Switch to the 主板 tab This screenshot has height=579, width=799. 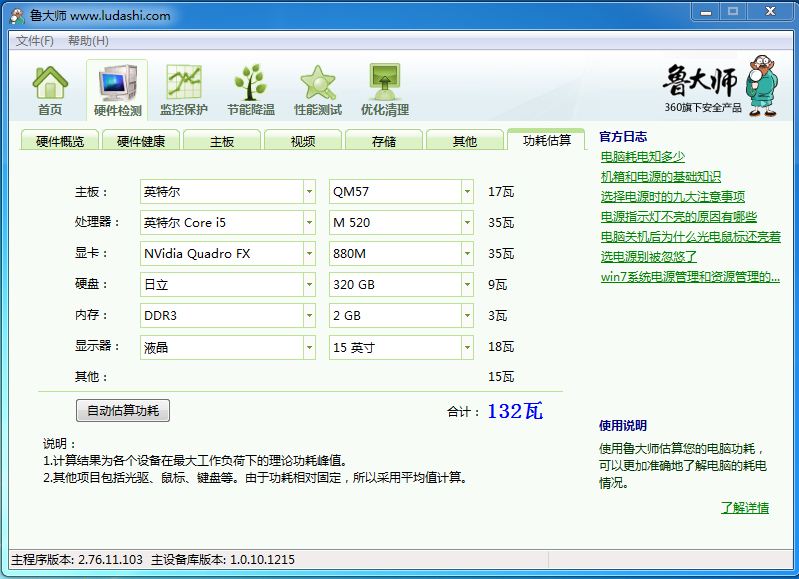point(222,141)
